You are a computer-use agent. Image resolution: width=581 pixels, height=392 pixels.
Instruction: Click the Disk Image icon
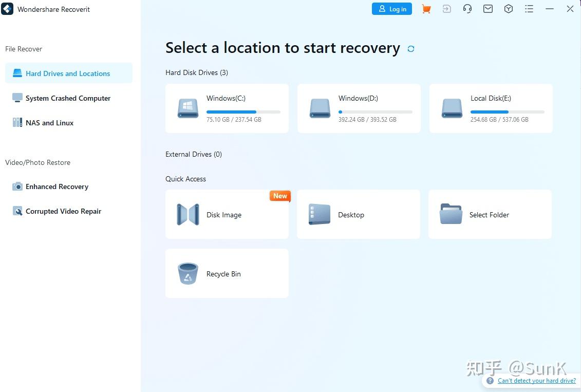(188, 215)
